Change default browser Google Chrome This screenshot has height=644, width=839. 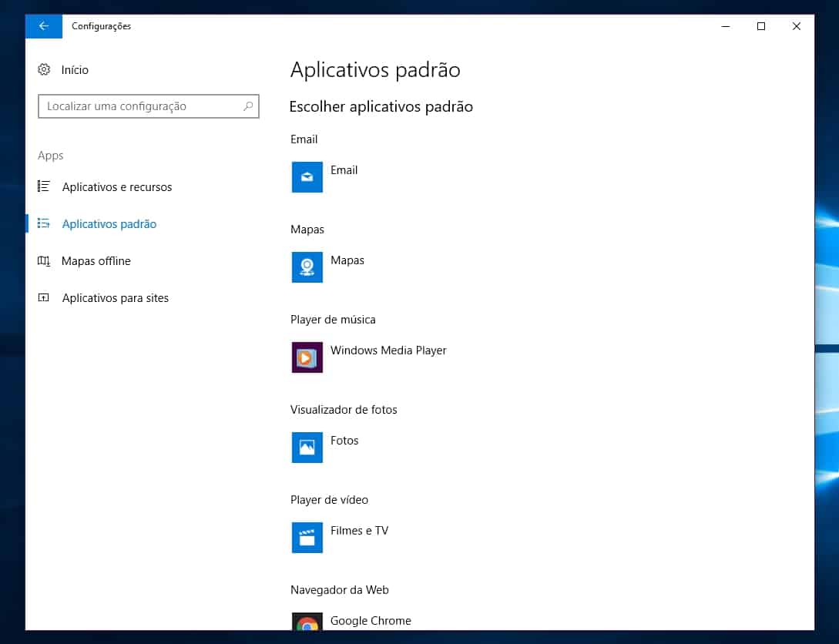[x=371, y=621]
